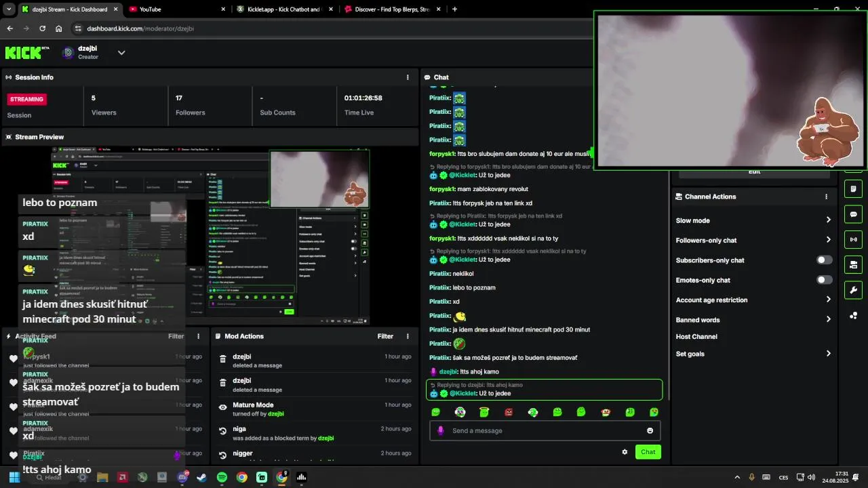Switch to the Kicklet.app tab

[285, 9]
